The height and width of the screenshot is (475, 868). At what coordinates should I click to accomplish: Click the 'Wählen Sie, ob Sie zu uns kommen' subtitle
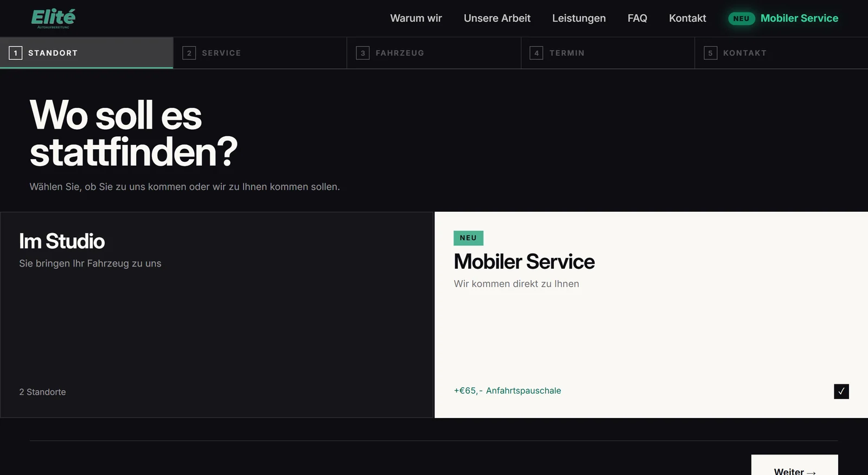[x=184, y=187]
